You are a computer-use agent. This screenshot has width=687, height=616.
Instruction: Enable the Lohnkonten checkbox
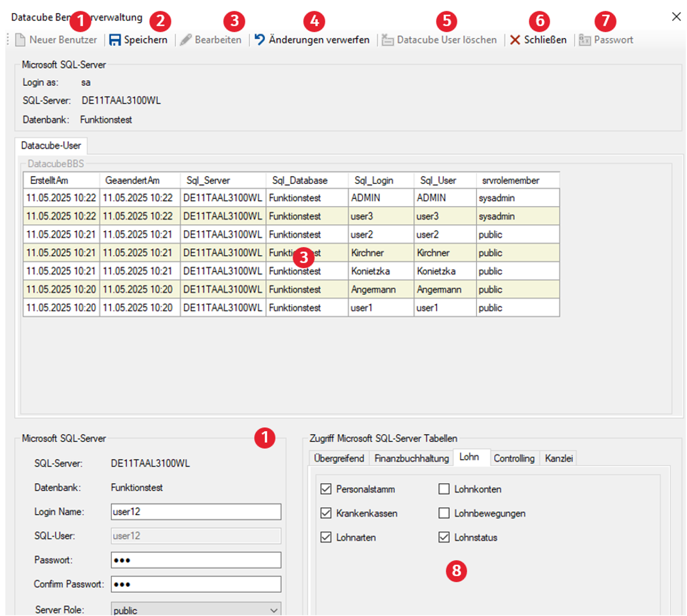[444, 489]
